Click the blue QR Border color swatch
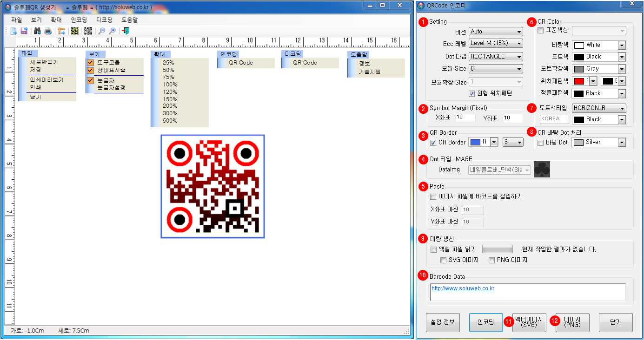644x340 pixels. [475, 142]
